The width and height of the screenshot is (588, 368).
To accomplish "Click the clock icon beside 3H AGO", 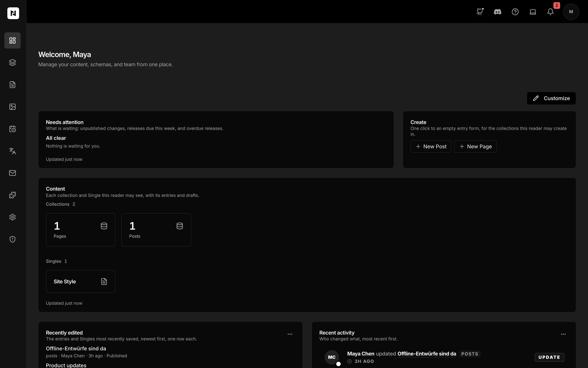I will (x=349, y=361).
